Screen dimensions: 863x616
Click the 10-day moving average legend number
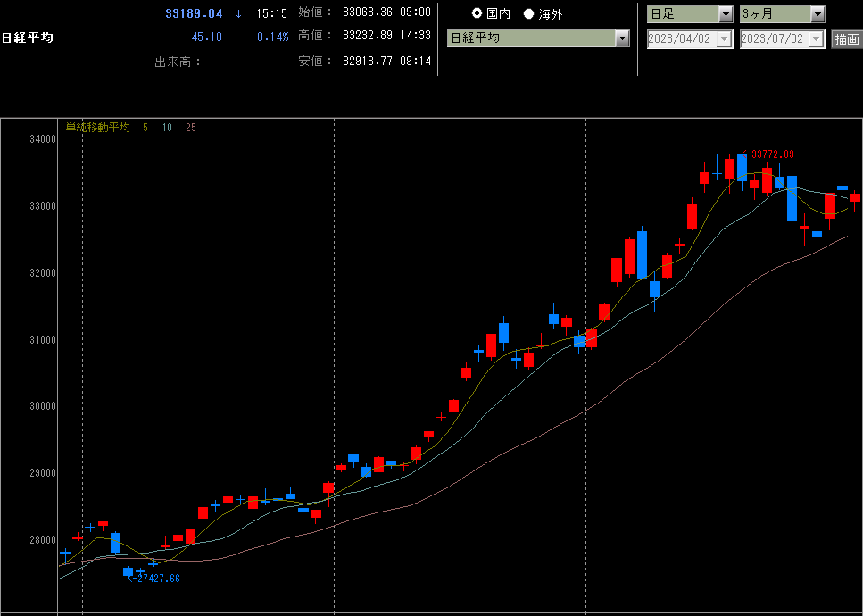(x=167, y=128)
